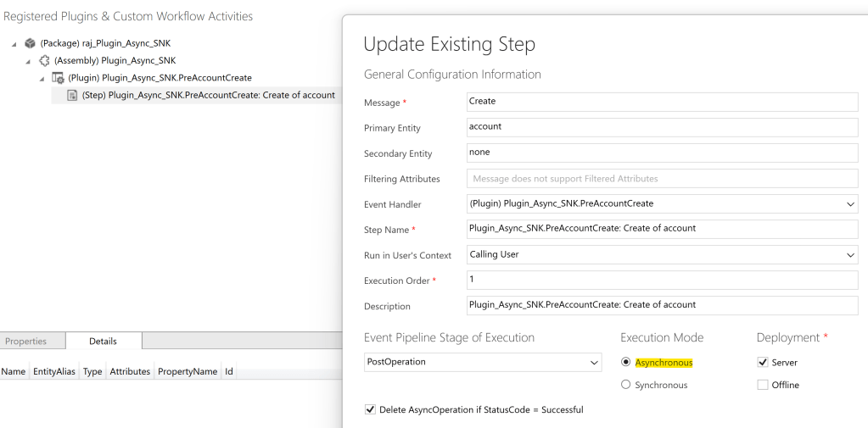Open the Run in User's Context dropdown

(x=850, y=255)
